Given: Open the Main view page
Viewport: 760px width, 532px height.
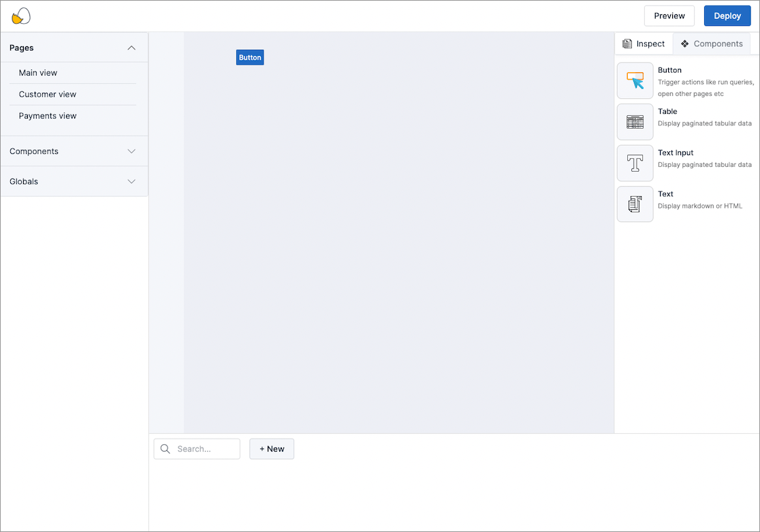Looking at the screenshot, I should (38, 73).
